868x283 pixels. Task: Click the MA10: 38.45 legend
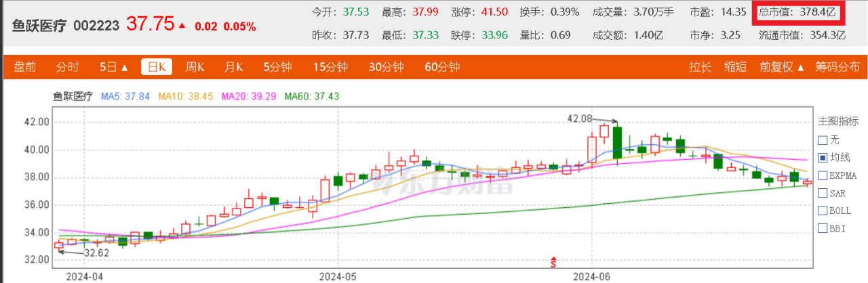186,96
